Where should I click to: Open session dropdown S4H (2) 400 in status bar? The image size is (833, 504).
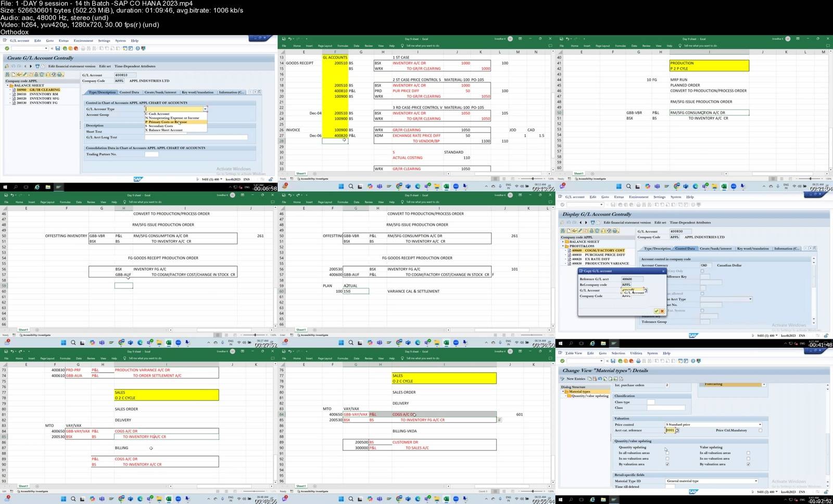(x=777, y=492)
